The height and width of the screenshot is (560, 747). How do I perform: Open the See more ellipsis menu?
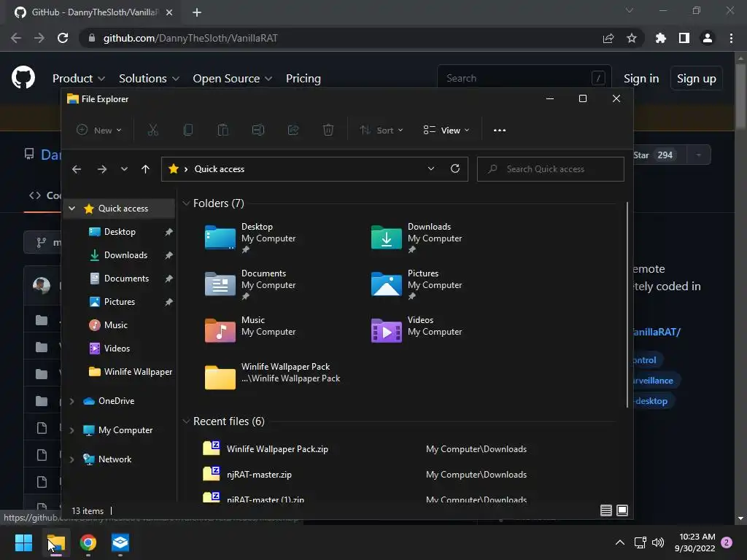pyautogui.click(x=499, y=130)
